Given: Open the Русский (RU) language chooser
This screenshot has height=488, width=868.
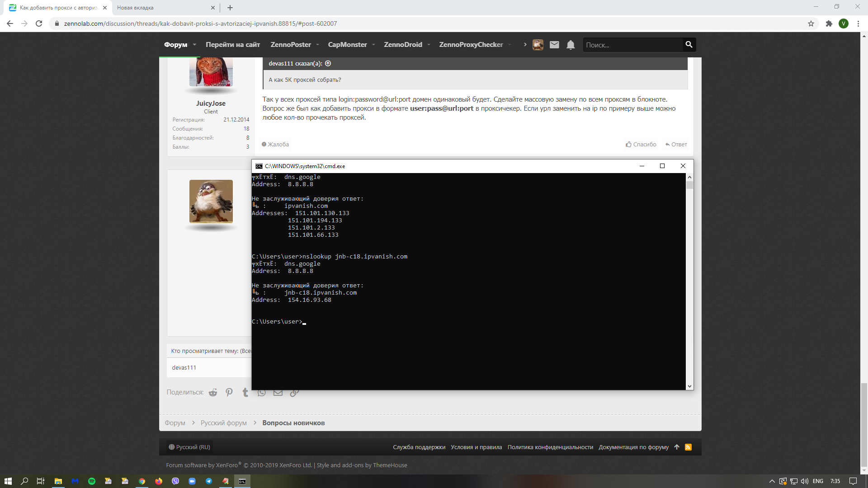Looking at the screenshot, I should tap(189, 447).
